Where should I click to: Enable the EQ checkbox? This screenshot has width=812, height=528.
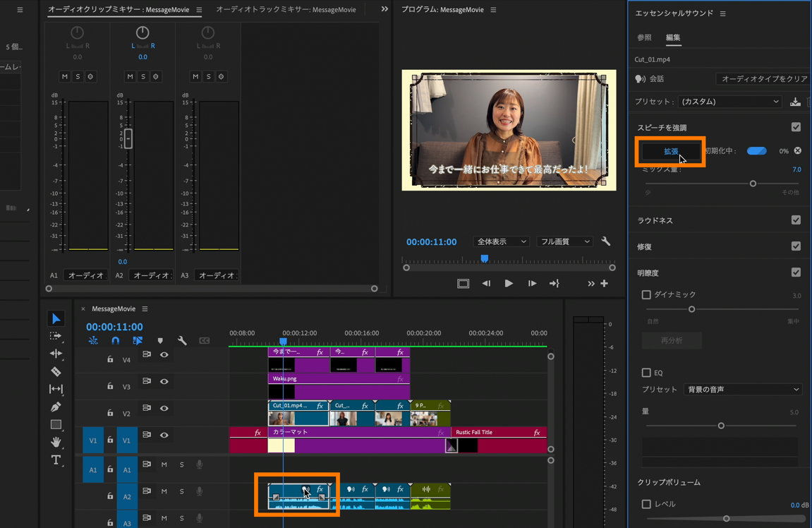[x=646, y=373]
